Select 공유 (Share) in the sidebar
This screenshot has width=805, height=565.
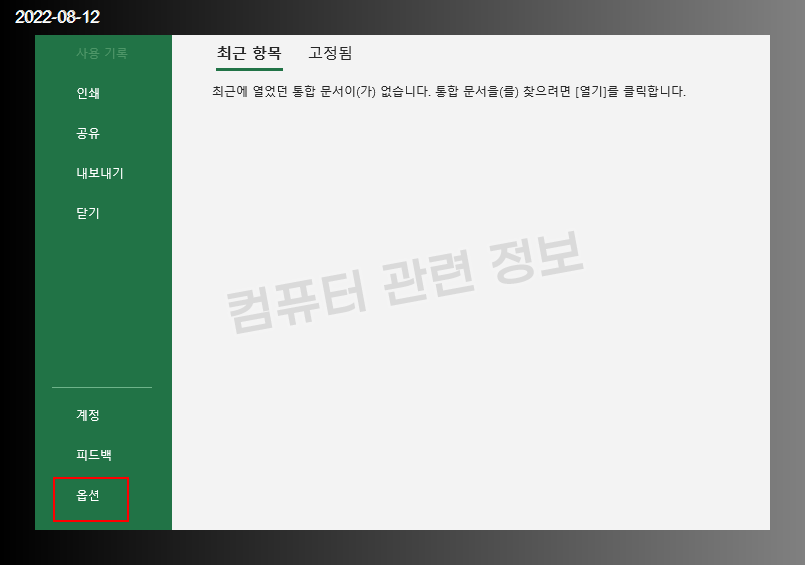tap(88, 133)
